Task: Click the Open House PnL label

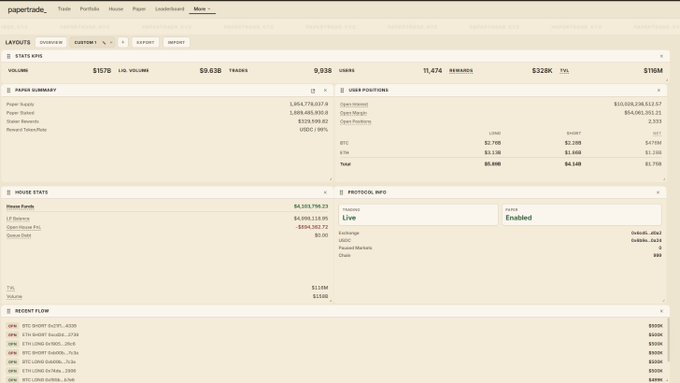Action: (x=23, y=227)
